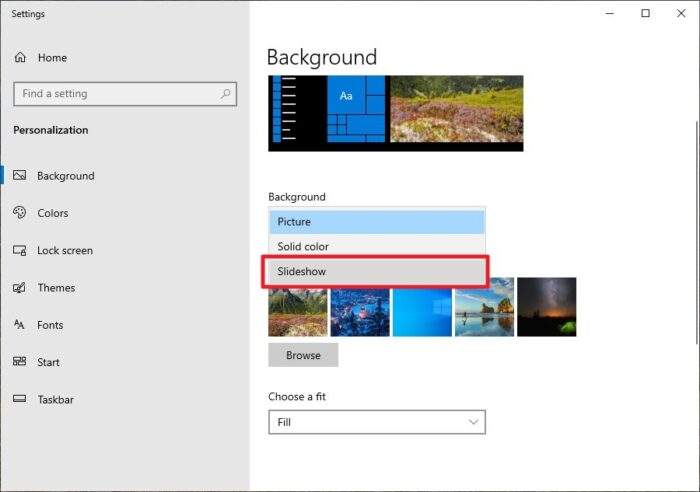700x492 pixels.
Task: Click the Background label above dropdown
Action: point(297,197)
